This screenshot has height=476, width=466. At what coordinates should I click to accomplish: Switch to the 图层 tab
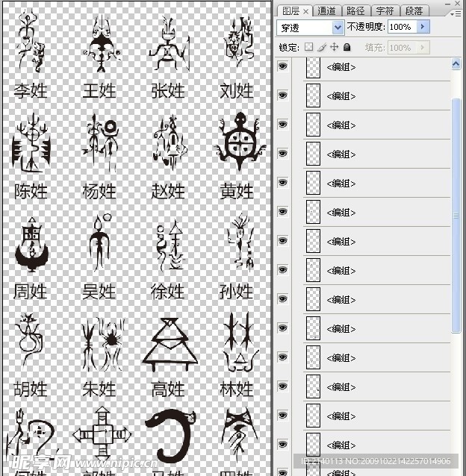click(x=291, y=11)
